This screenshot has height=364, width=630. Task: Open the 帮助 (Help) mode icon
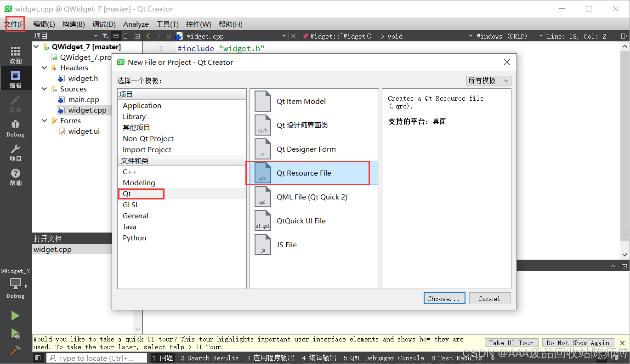tap(16, 177)
